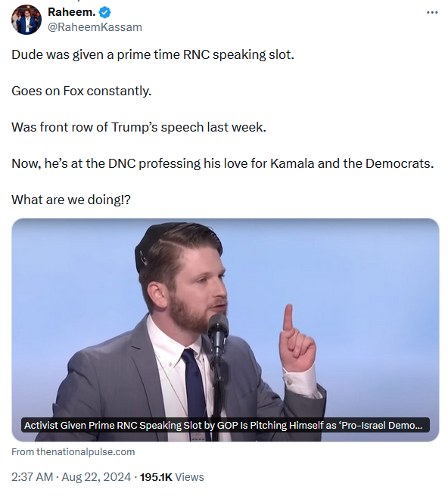Click the "Now, he's at the DNC" sentence
This screenshot has height=496, width=448.
click(222, 163)
